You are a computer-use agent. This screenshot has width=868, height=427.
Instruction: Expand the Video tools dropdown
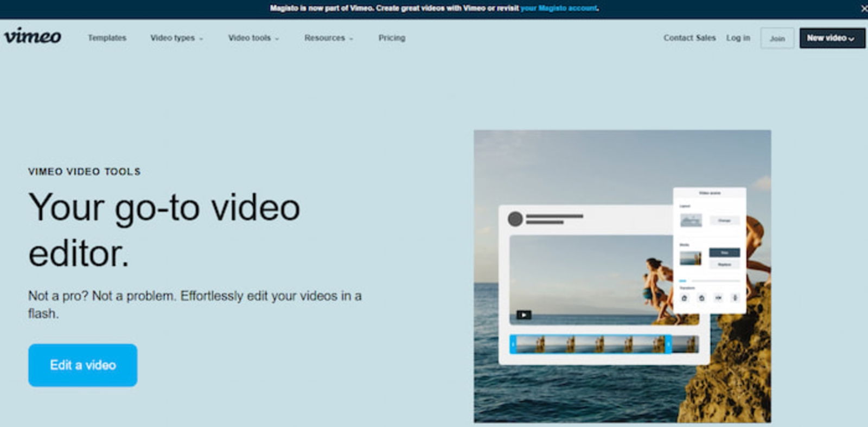pos(253,38)
